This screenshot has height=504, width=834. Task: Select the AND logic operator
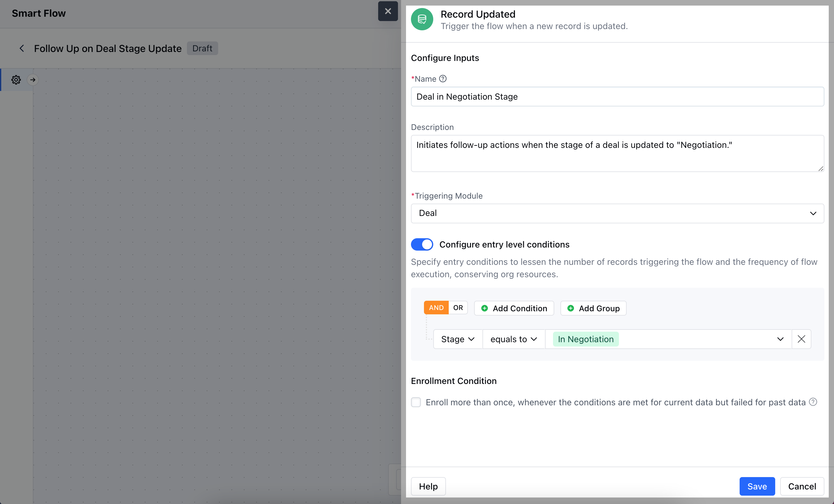coord(436,308)
